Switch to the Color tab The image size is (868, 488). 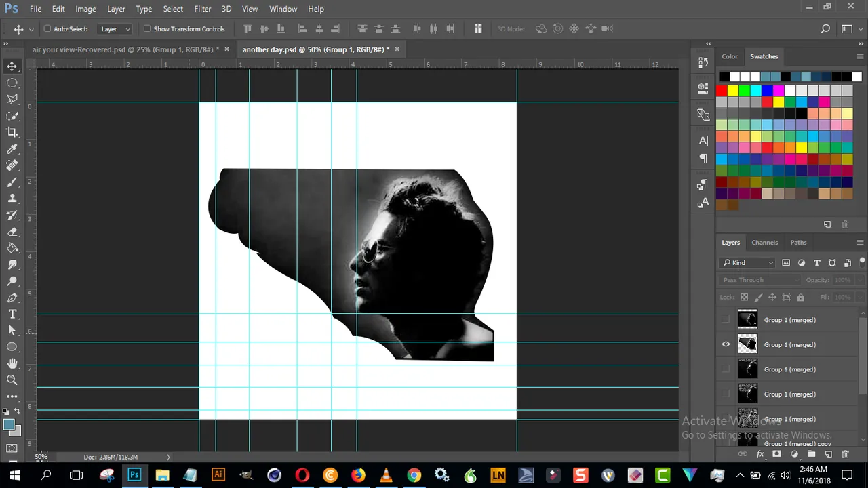pos(730,56)
